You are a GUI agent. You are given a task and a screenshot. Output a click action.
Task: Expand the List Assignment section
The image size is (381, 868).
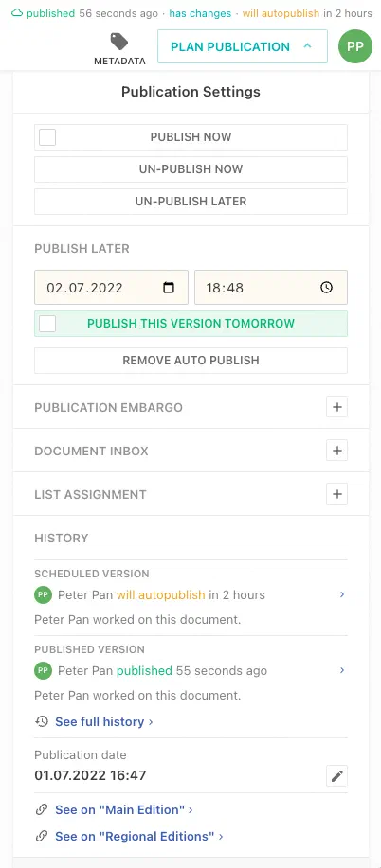point(336,494)
